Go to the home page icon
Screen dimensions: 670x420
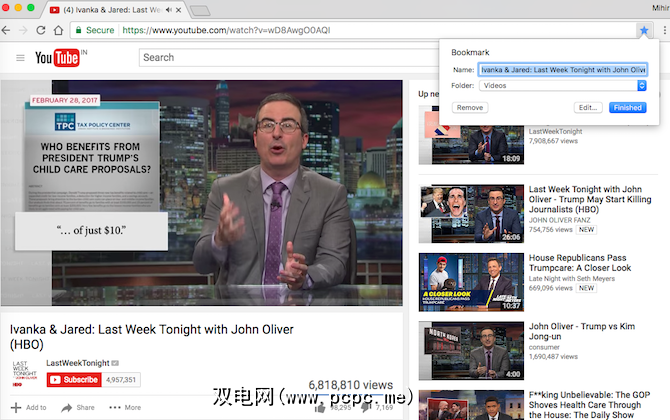59,30
